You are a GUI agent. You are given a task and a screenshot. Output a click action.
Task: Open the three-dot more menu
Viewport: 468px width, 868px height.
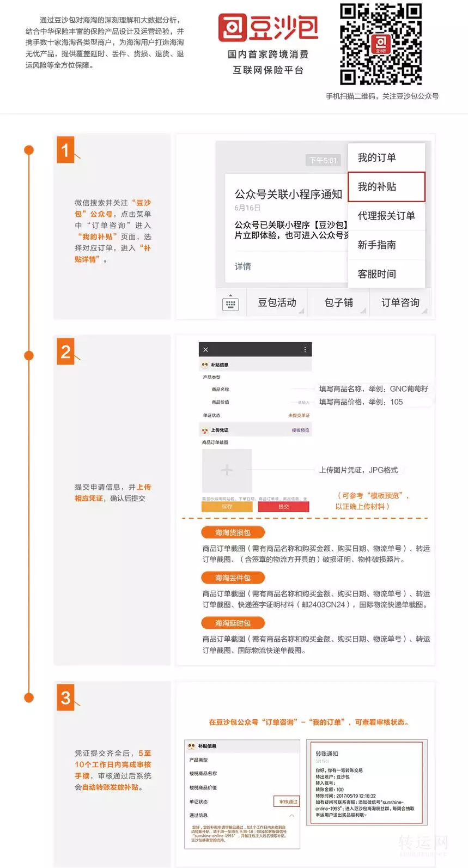pos(305,350)
